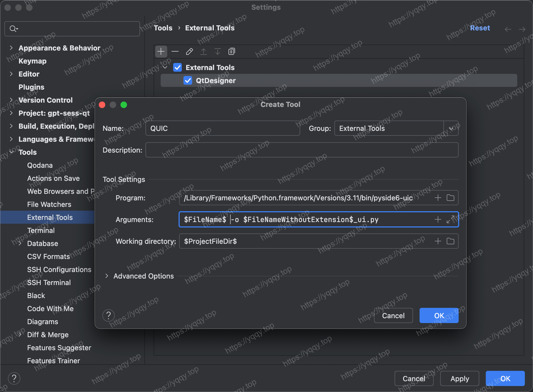Click the Remove tool minus icon

(x=175, y=51)
